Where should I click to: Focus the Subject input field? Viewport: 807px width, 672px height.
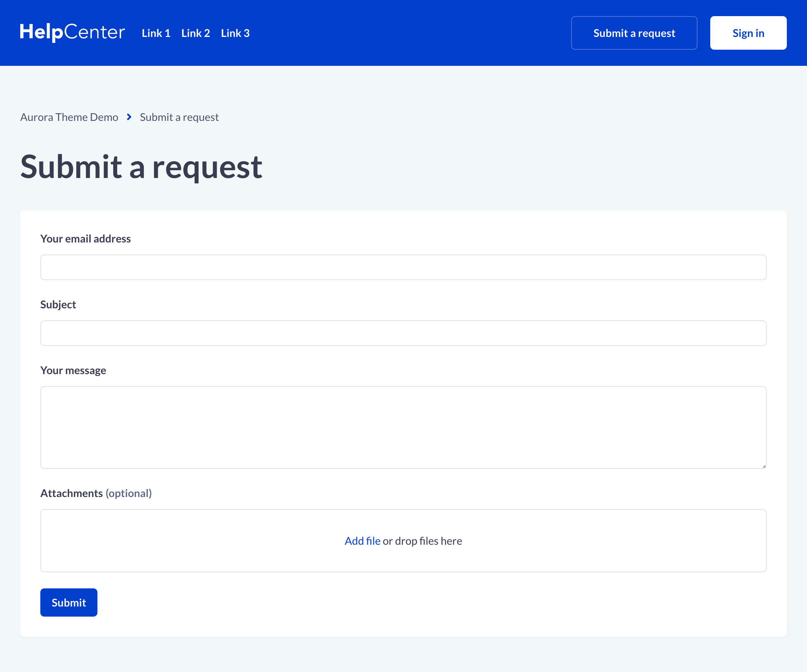click(x=403, y=333)
